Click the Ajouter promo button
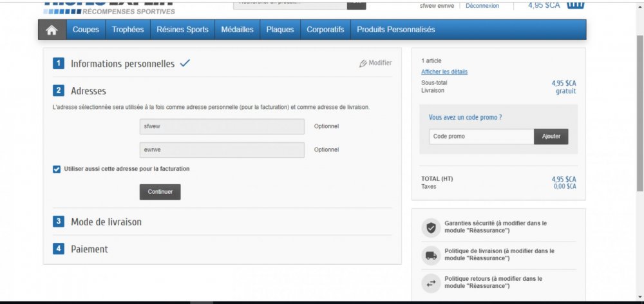This screenshot has width=644, height=304. (551, 137)
